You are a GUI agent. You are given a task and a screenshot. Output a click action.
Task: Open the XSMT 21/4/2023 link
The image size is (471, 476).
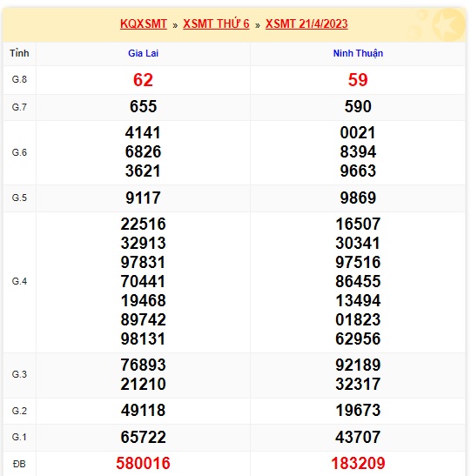(306, 24)
